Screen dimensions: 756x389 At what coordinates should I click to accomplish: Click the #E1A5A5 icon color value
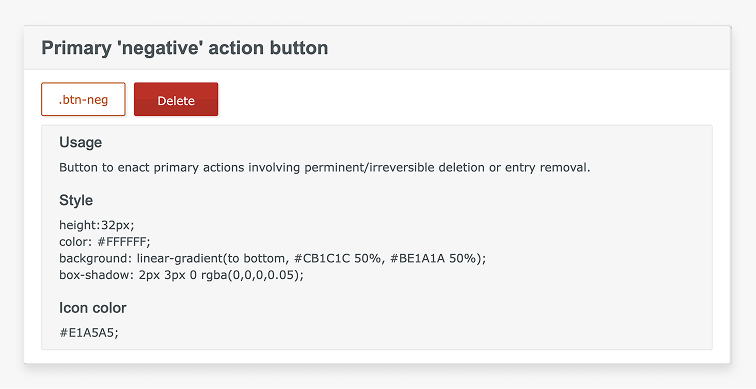tap(89, 333)
